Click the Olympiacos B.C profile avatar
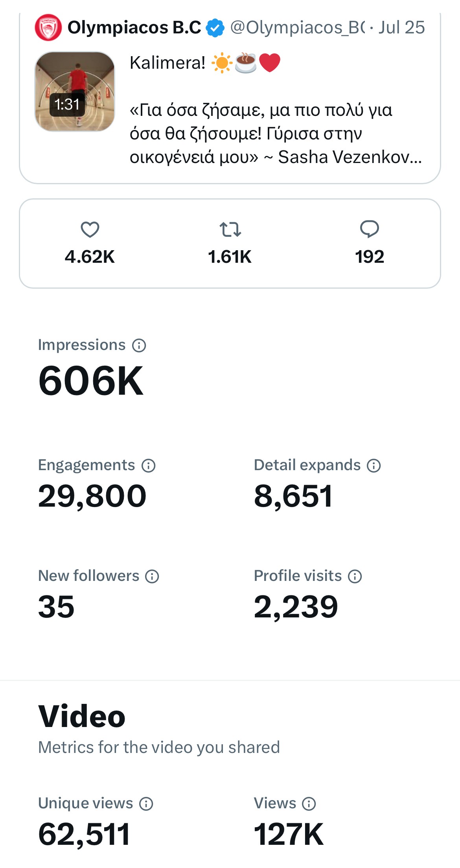Viewport: 460px width, 868px height. [48, 27]
